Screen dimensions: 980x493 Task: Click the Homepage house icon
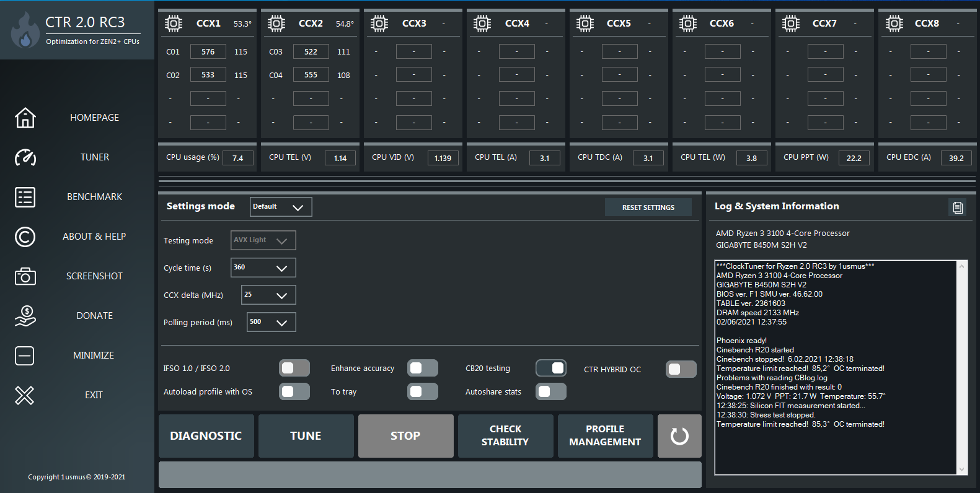point(25,118)
